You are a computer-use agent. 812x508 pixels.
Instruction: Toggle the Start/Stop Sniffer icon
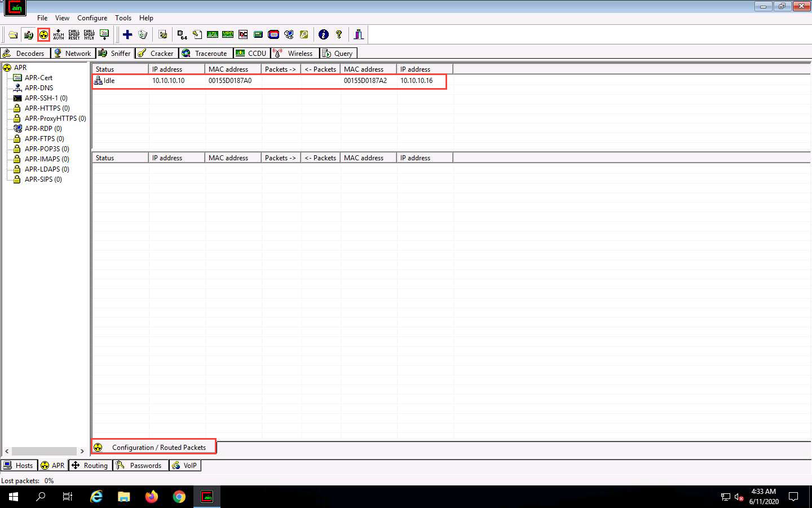pos(28,35)
